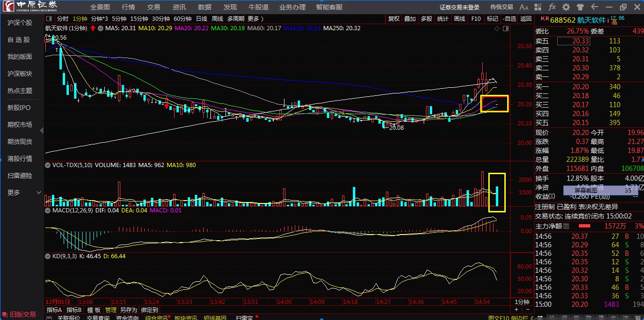
Task: Select the 15分钟 period tab
Action: [x=139, y=19]
